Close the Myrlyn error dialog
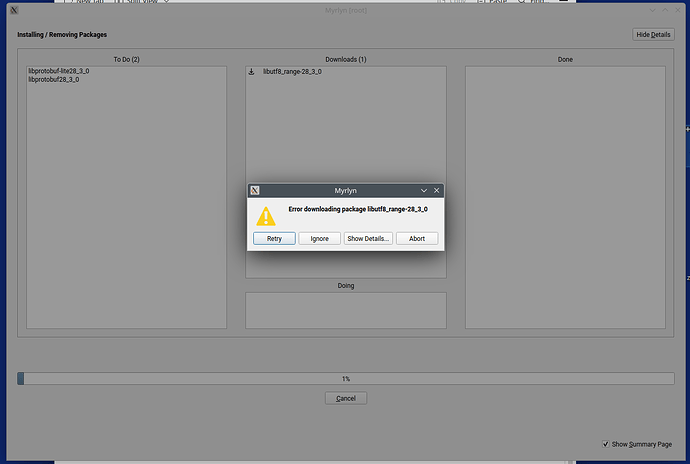 pyautogui.click(x=436, y=190)
